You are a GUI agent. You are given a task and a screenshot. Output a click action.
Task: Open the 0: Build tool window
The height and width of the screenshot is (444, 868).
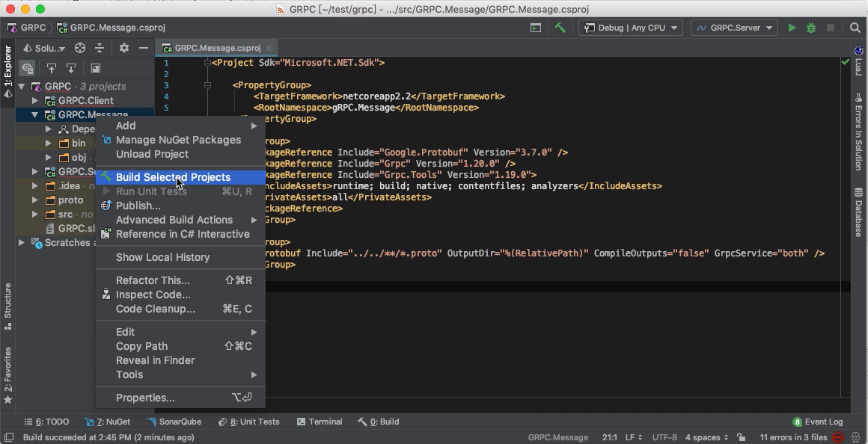379,422
